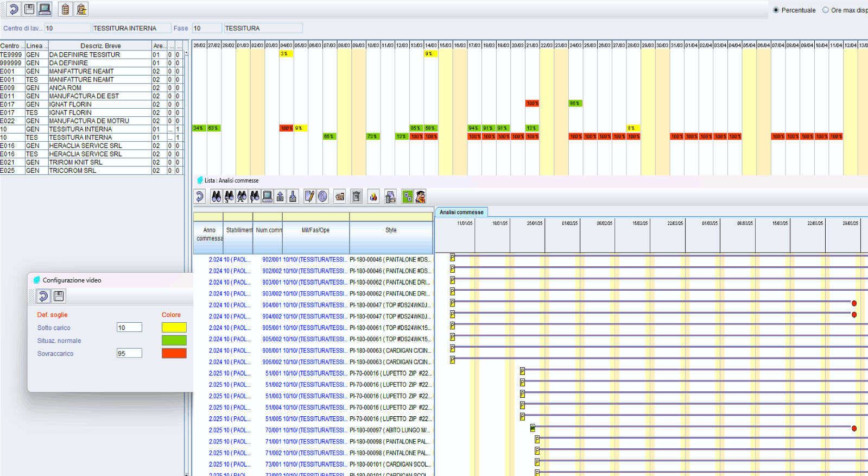
Task: Click the Fase code field
Action: pos(207,28)
